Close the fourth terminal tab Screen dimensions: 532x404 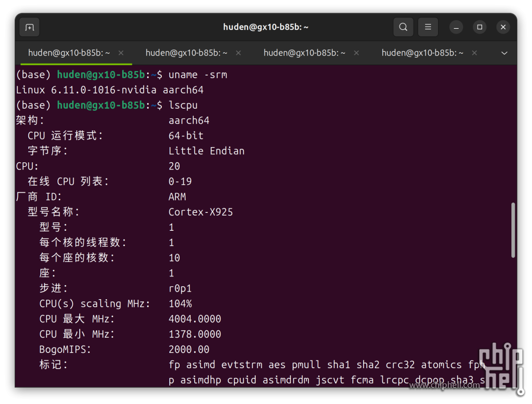tap(474, 53)
